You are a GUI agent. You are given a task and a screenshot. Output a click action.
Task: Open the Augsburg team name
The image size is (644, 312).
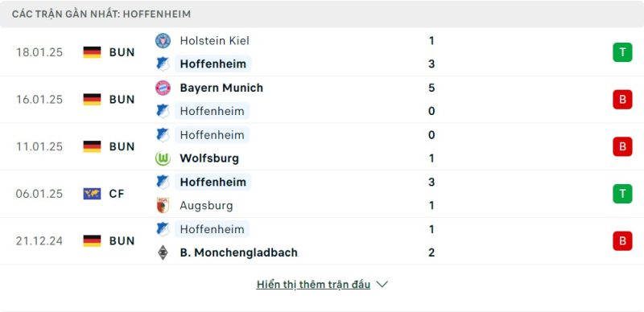click(x=206, y=205)
